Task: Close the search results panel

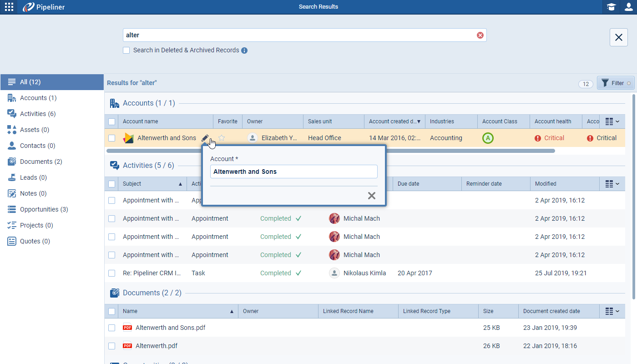Action: point(618,37)
